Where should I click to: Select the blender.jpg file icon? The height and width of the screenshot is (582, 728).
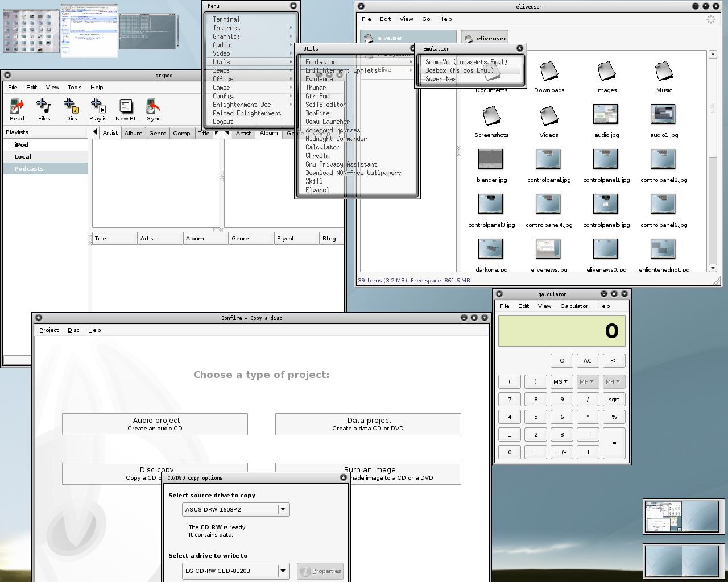click(491, 159)
